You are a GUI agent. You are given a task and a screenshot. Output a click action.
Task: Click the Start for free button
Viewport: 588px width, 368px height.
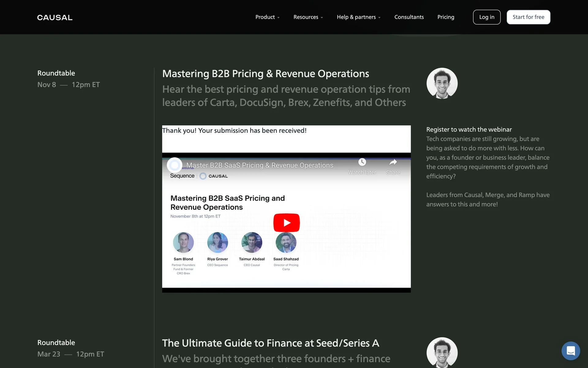click(x=528, y=17)
